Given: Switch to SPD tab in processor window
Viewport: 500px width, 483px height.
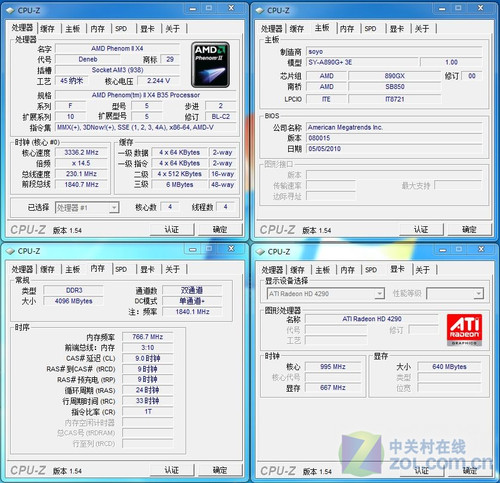Looking at the screenshot, I should tap(121, 29).
